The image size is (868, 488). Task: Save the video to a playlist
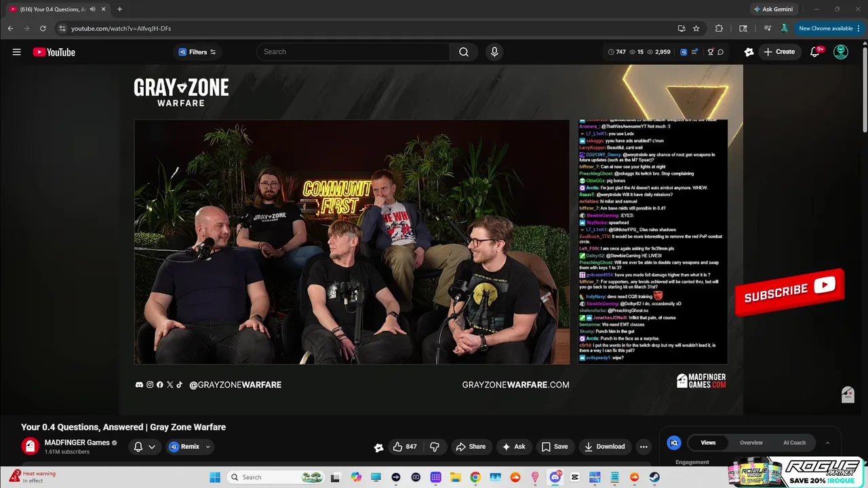[555, 447]
